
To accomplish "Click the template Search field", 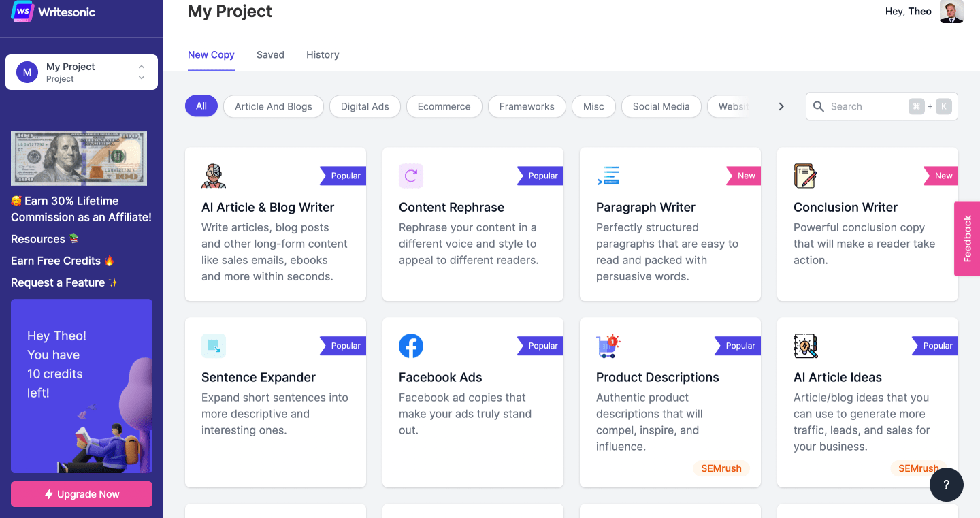I will point(864,107).
